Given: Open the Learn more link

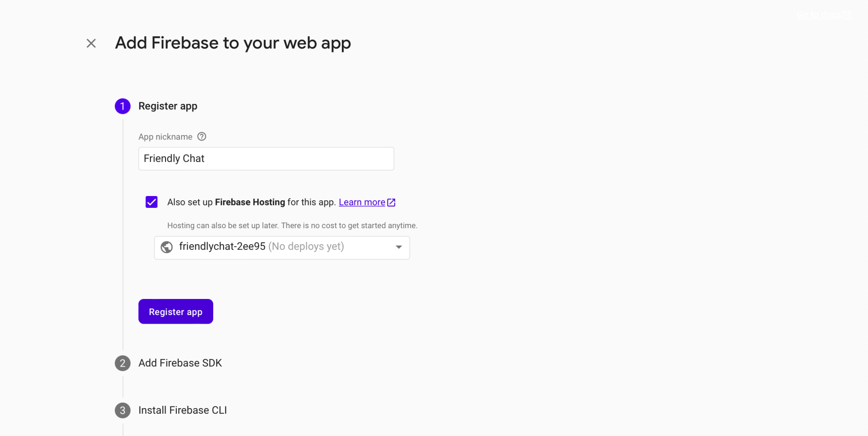Looking at the screenshot, I should click(362, 202).
